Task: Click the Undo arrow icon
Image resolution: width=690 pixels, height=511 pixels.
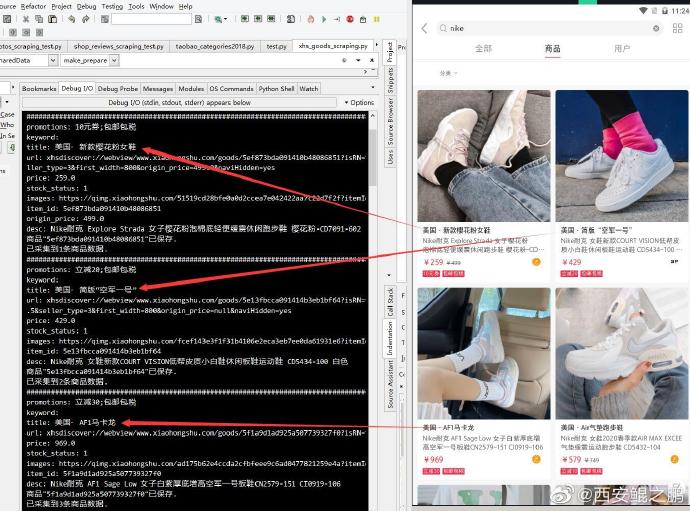Action: (x=71, y=19)
